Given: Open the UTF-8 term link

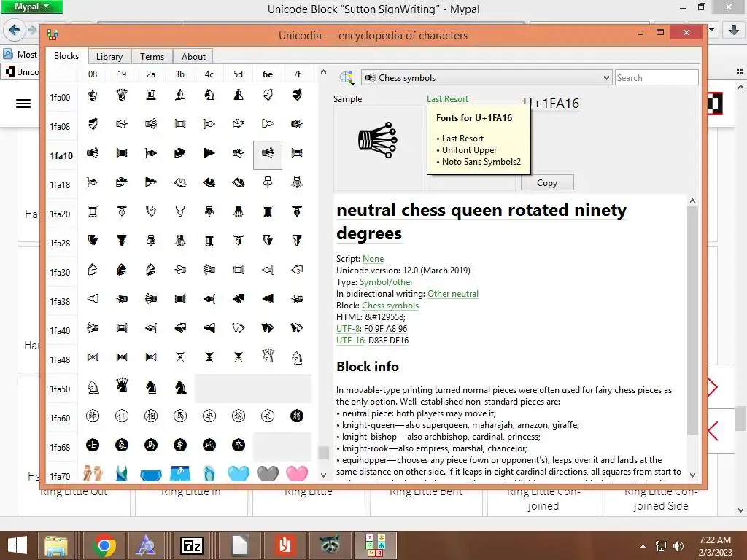Looking at the screenshot, I should pos(348,329).
